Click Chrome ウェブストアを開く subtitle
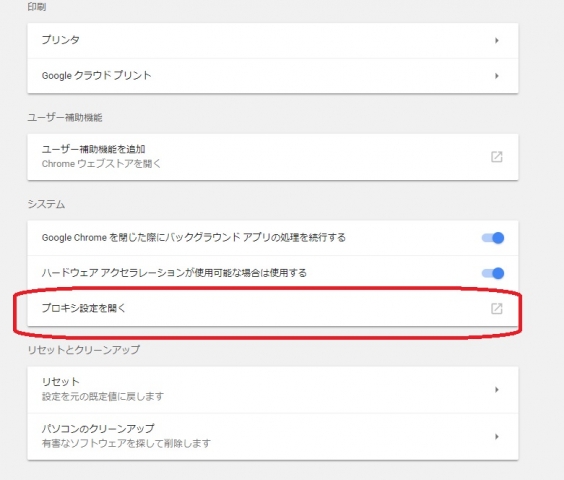This screenshot has height=480, width=564. 101,164
